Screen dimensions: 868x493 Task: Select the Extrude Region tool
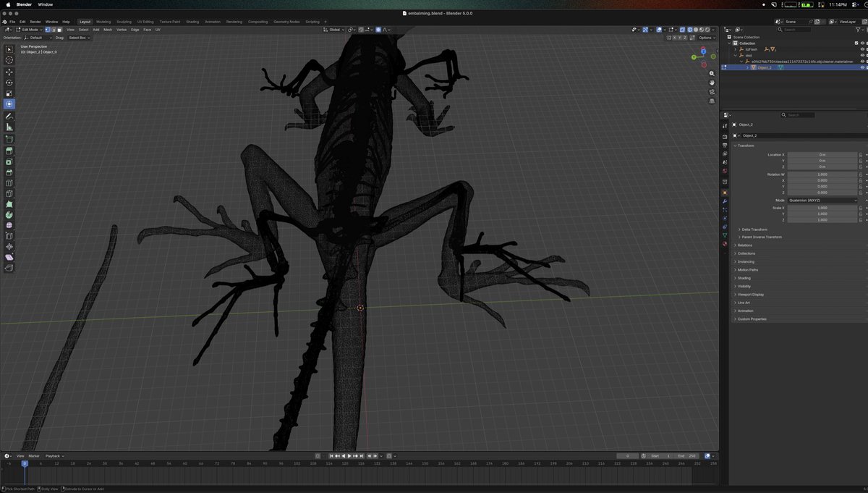click(x=9, y=151)
